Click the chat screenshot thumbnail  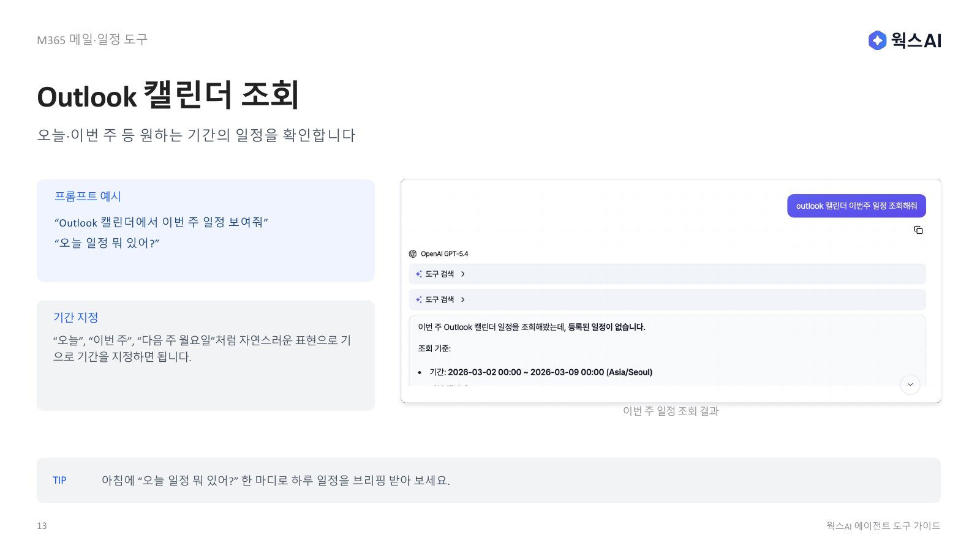point(671,291)
